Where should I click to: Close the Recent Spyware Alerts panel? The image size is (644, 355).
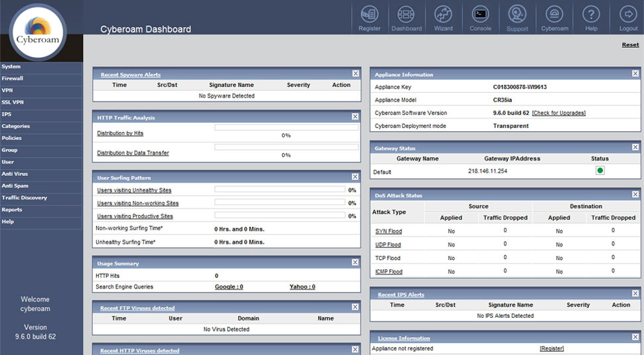click(x=355, y=74)
